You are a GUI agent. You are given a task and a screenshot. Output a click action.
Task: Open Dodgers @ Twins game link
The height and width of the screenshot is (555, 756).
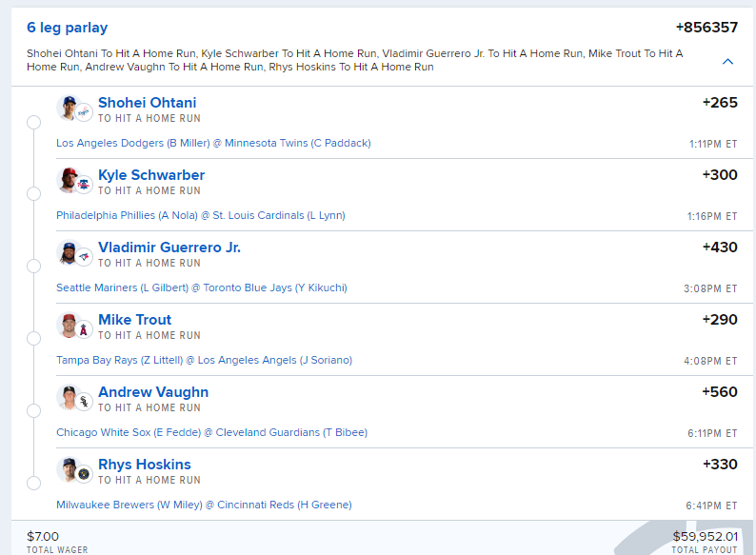click(213, 143)
